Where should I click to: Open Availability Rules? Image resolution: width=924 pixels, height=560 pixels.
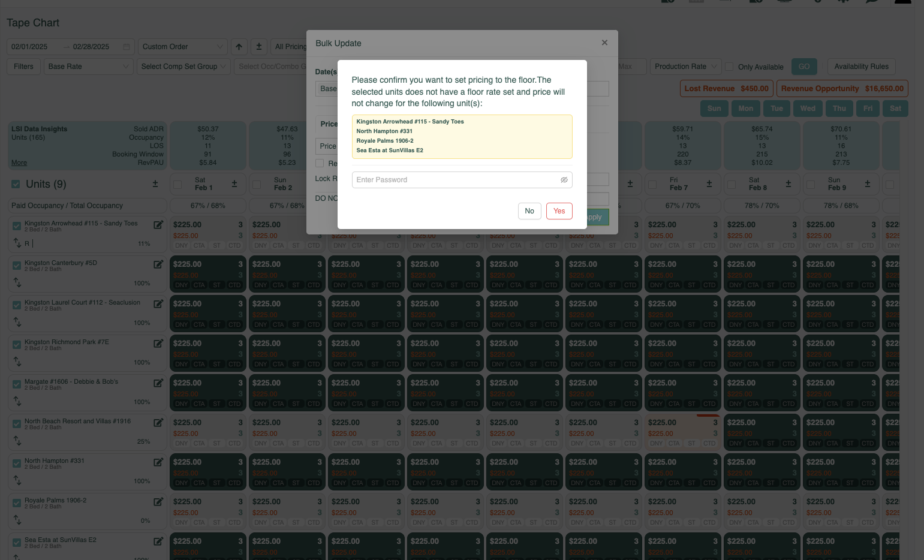[x=862, y=67]
